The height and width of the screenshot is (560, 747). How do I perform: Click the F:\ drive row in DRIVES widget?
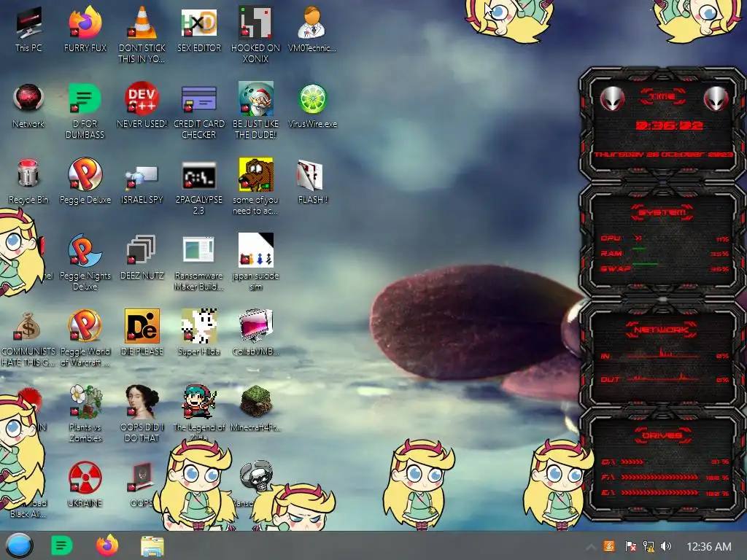[665, 477]
